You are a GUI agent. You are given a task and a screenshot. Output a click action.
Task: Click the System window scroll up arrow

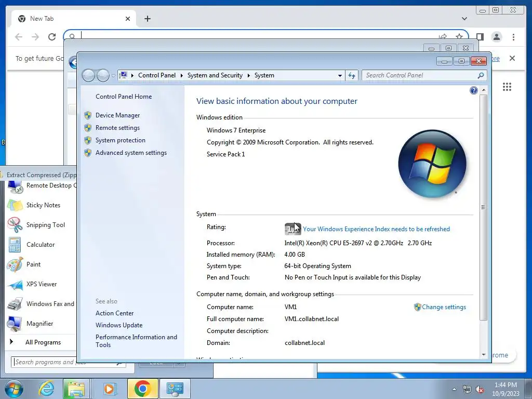484,90
